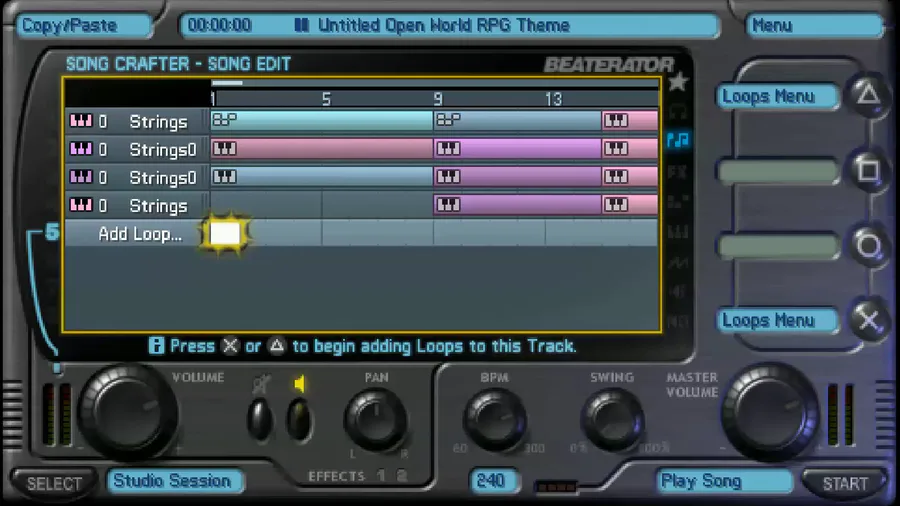Click the keyboard icon of the top Strings track
Screen dimensions: 900x506
(x=80, y=121)
